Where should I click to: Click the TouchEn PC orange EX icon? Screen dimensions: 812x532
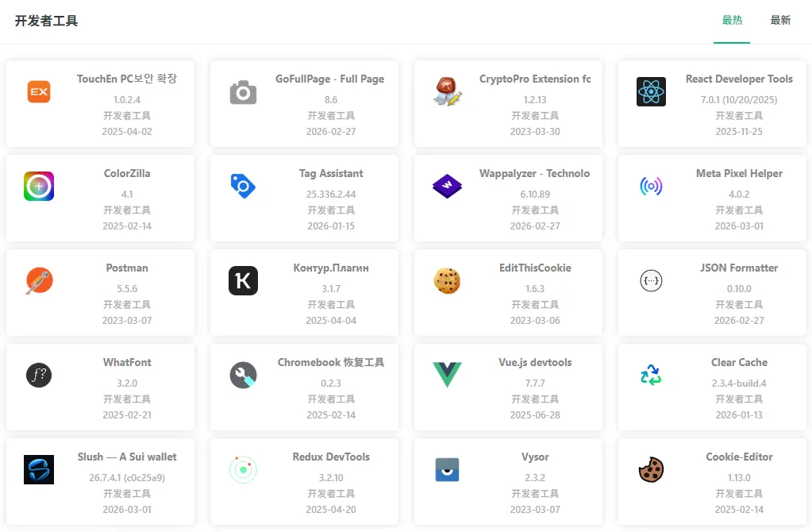[39, 91]
